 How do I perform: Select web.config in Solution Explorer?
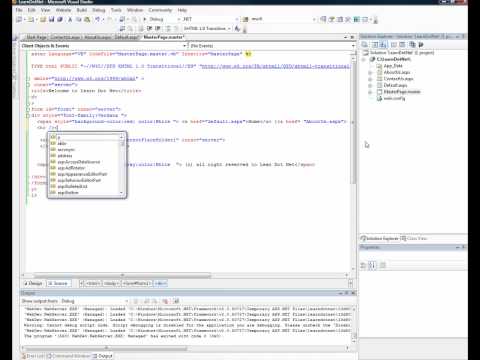(391, 98)
